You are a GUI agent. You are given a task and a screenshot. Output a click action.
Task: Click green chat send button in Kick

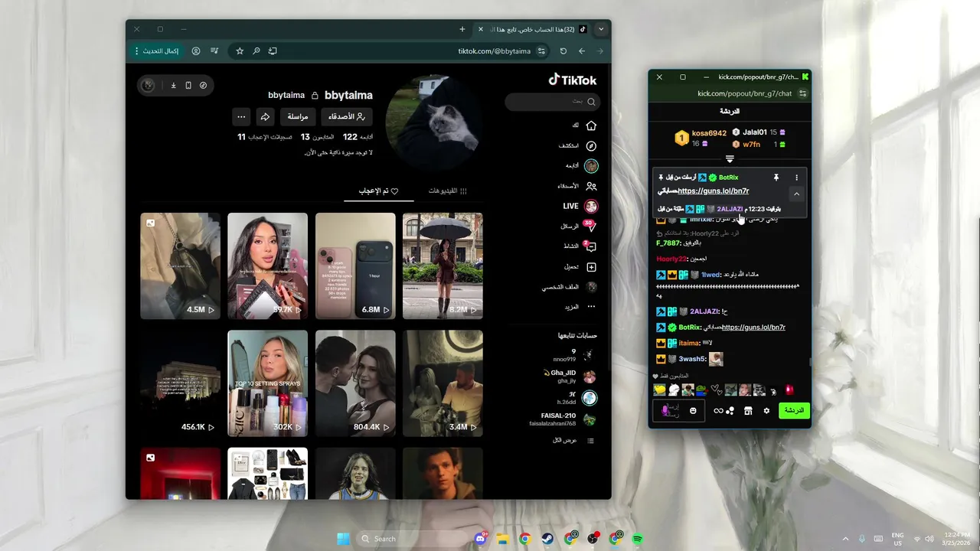click(x=794, y=411)
